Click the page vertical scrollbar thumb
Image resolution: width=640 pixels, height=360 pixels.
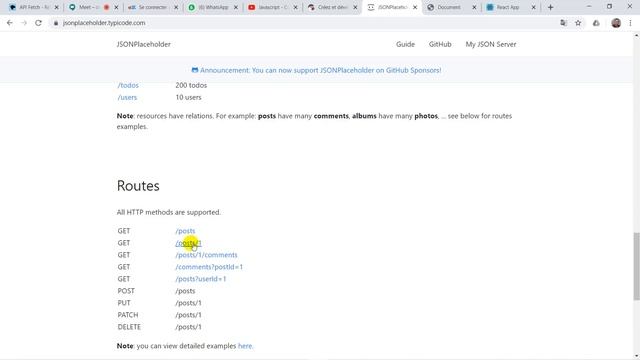(636, 266)
